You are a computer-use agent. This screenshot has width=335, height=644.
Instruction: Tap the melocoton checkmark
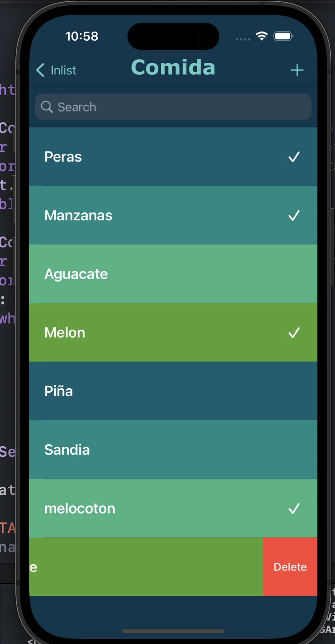click(x=294, y=508)
